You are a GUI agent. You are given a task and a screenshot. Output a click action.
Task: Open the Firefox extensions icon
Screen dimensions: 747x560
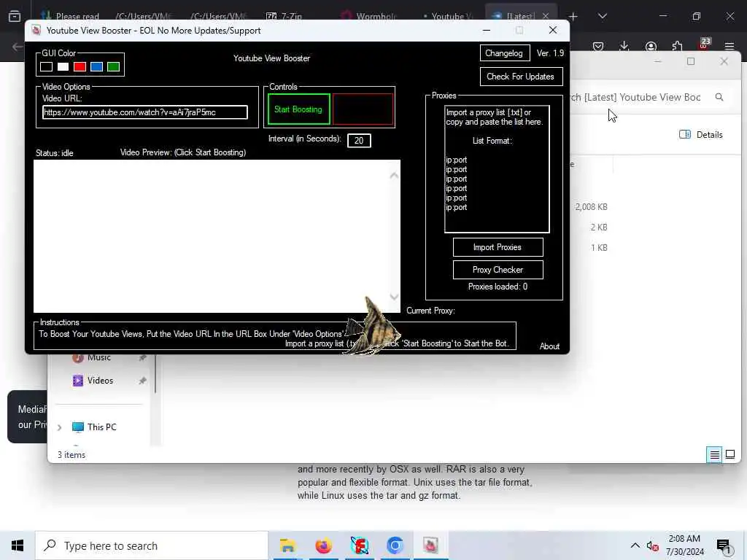pyautogui.click(x=677, y=46)
